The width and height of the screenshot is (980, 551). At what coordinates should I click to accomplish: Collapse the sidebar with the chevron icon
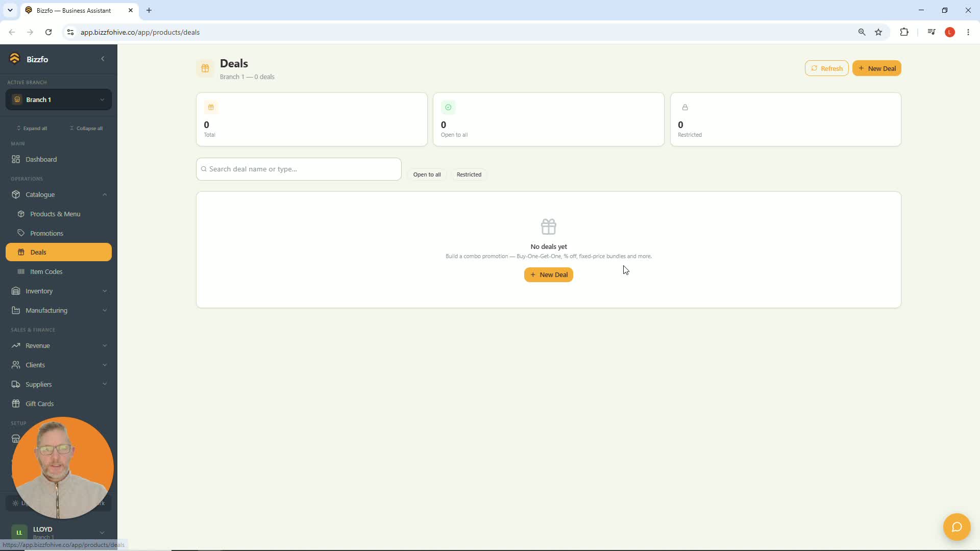click(x=103, y=59)
